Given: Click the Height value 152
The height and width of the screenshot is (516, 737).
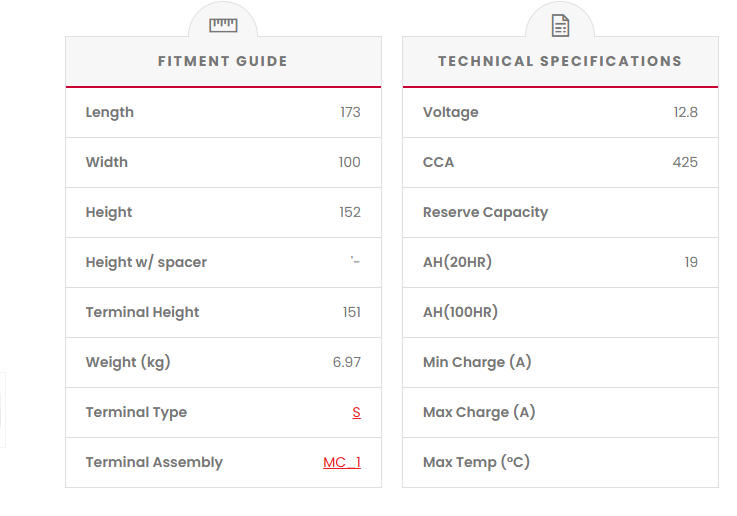Looking at the screenshot, I should tap(350, 212).
